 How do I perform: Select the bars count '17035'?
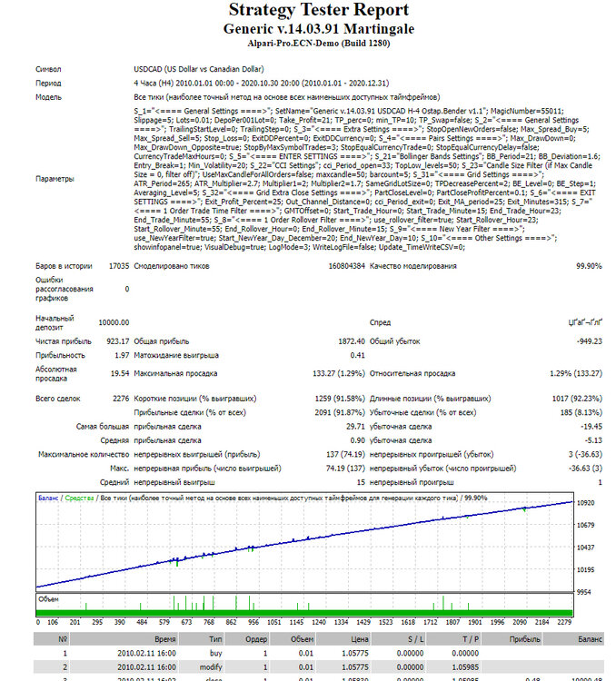point(119,266)
